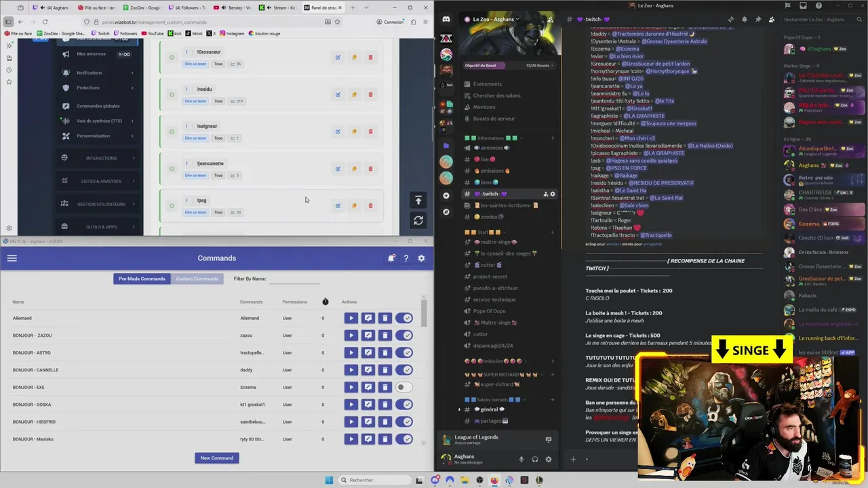Click Objectif de Boost progress bar

pos(509,66)
